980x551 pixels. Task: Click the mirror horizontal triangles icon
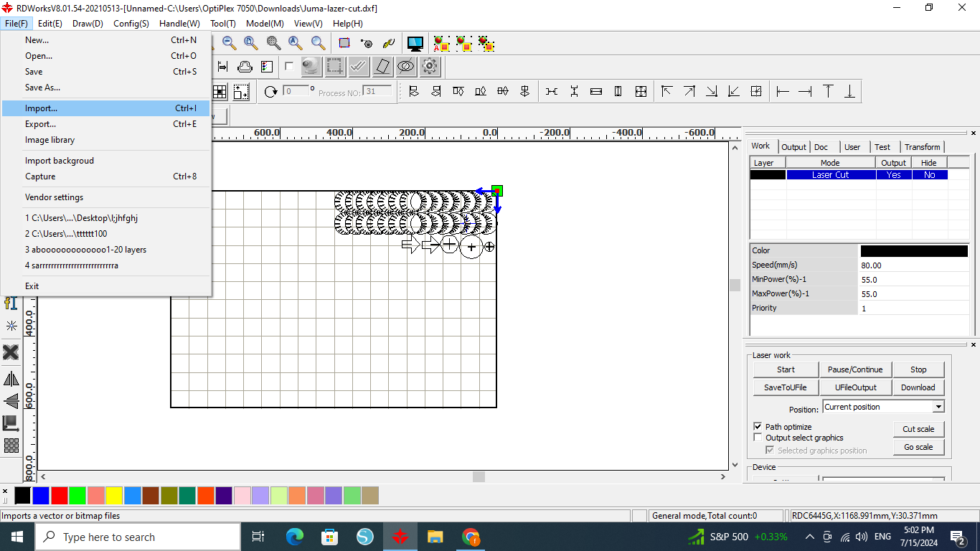11,379
